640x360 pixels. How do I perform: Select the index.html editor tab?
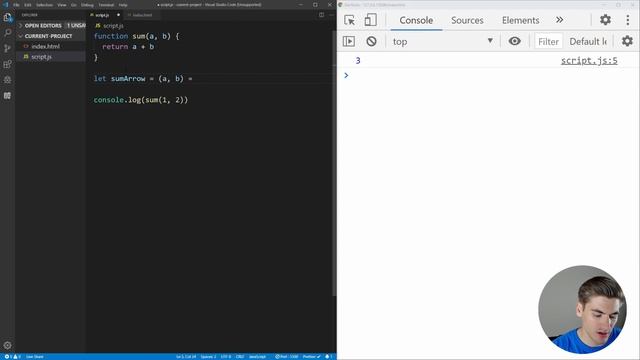point(142,15)
